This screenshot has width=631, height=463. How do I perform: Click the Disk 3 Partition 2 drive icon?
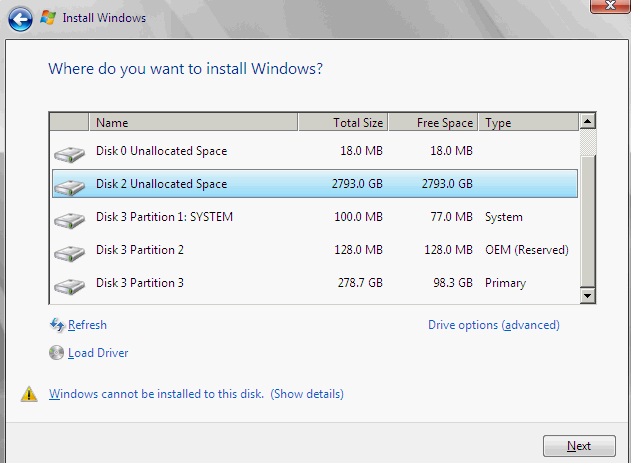point(70,252)
